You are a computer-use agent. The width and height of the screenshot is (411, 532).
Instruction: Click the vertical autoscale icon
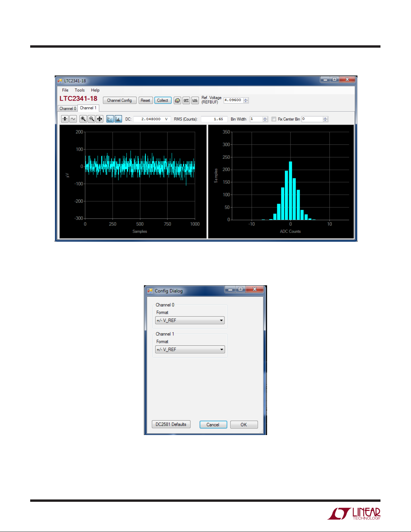65,119
